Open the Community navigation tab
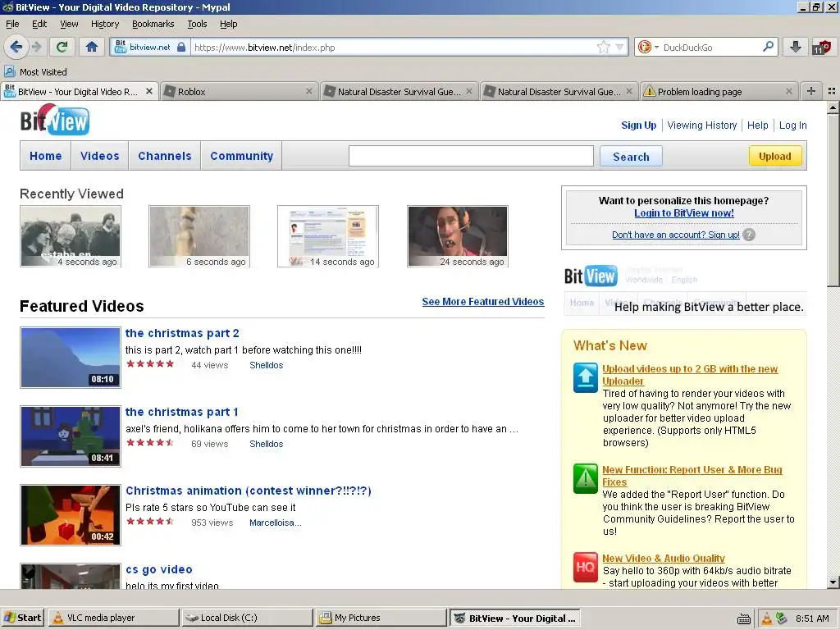 pyautogui.click(x=242, y=156)
